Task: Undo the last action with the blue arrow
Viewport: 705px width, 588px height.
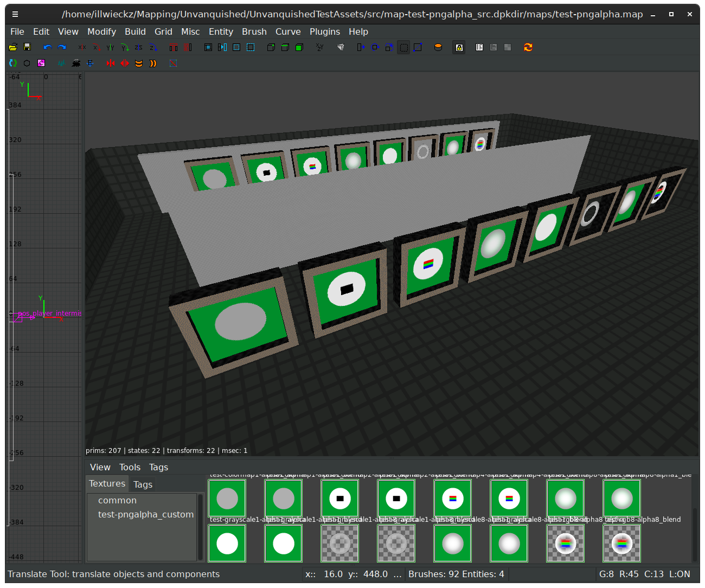Action: click(x=48, y=47)
